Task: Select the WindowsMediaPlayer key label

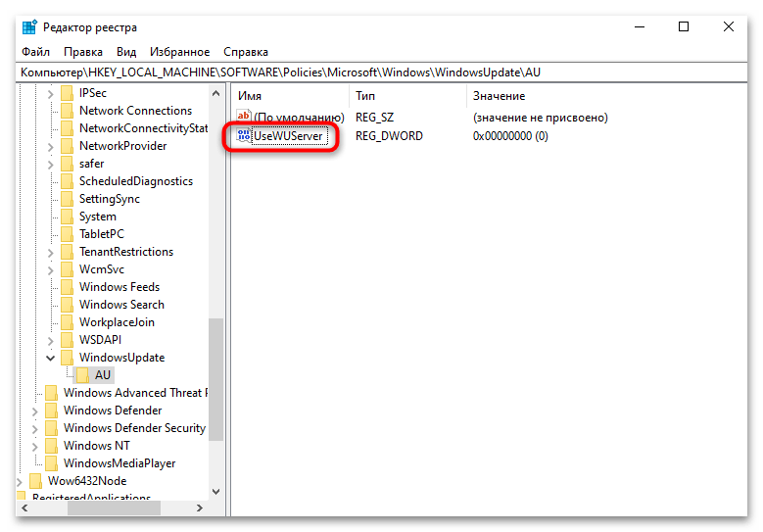Action: [119, 463]
